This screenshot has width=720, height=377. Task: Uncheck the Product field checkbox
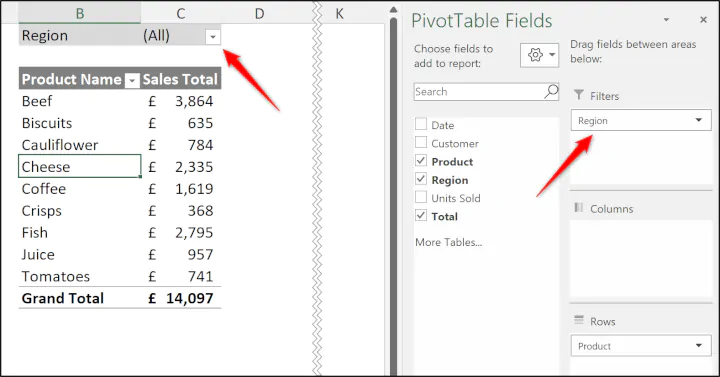coord(421,161)
